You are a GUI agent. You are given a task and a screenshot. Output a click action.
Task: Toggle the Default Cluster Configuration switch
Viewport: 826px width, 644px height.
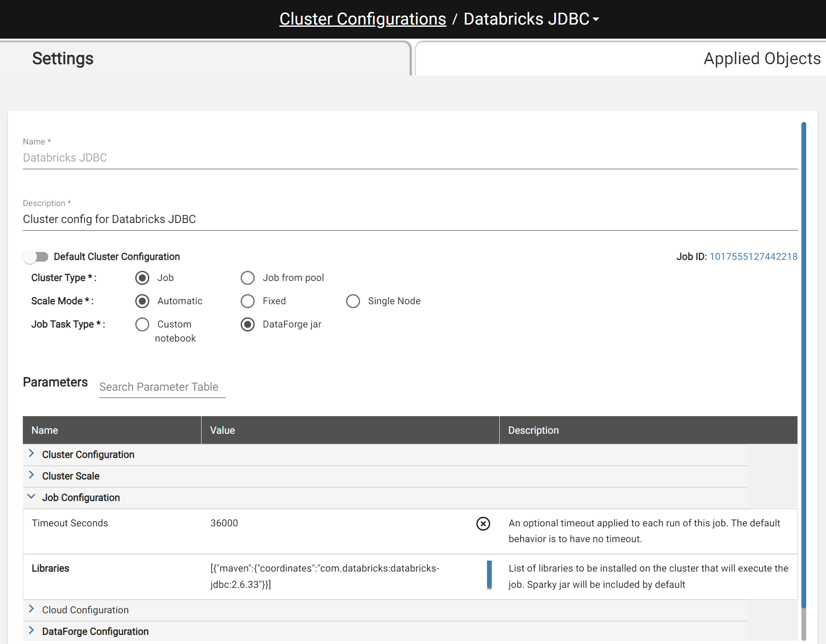(x=36, y=257)
